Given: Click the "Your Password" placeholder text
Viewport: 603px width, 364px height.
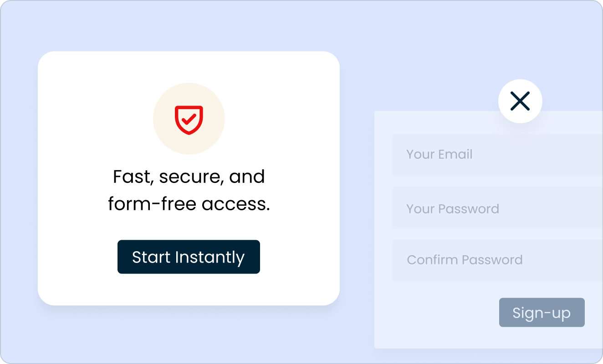Looking at the screenshot, I should coord(453,209).
